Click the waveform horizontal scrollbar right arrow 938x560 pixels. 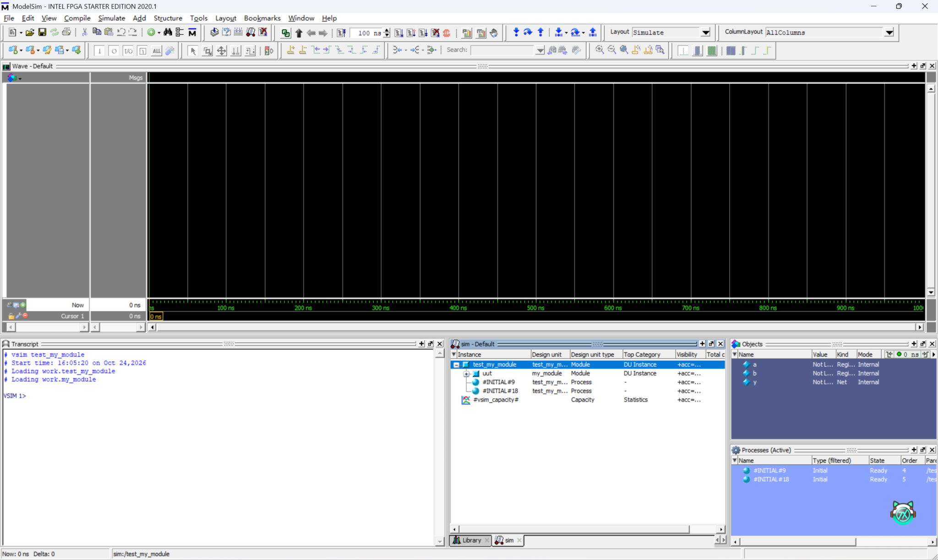[920, 327]
